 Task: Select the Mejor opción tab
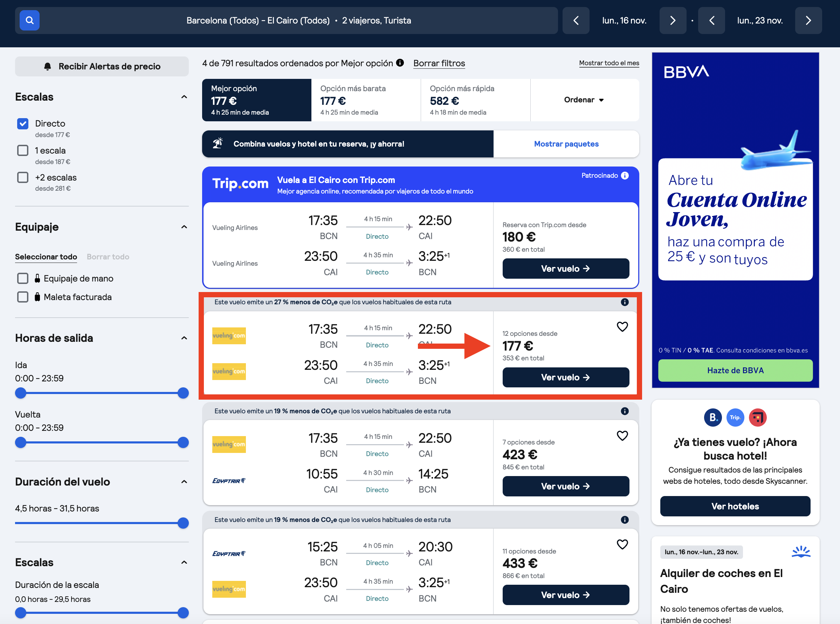[257, 100]
